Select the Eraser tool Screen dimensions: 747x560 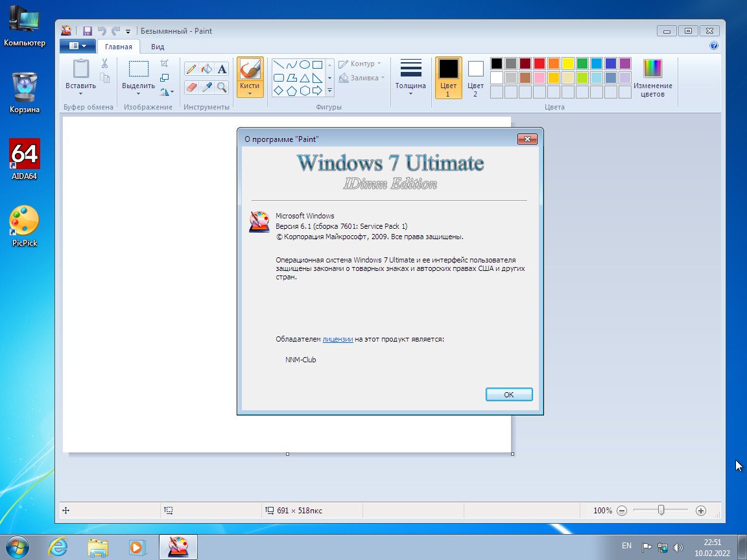pos(191,87)
